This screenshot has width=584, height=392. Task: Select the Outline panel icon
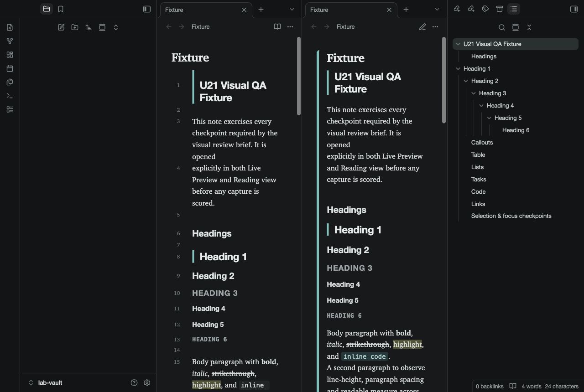pyautogui.click(x=514, y=9)
